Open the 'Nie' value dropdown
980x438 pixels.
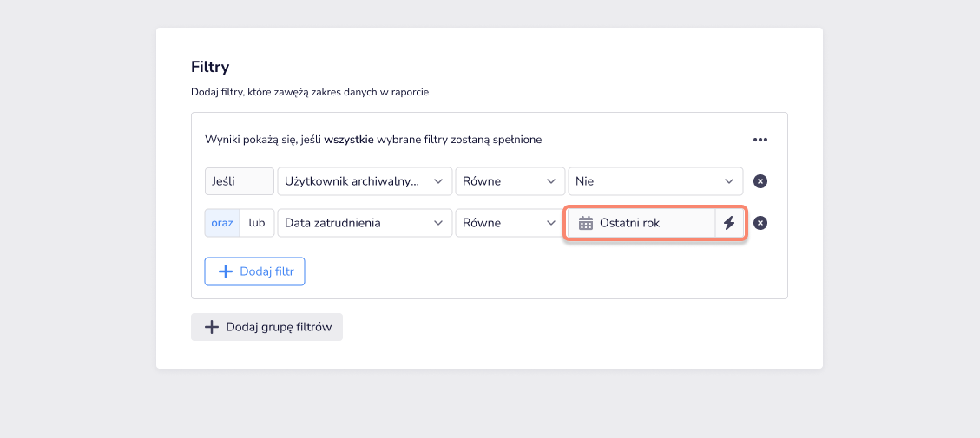tap(655, 181)
